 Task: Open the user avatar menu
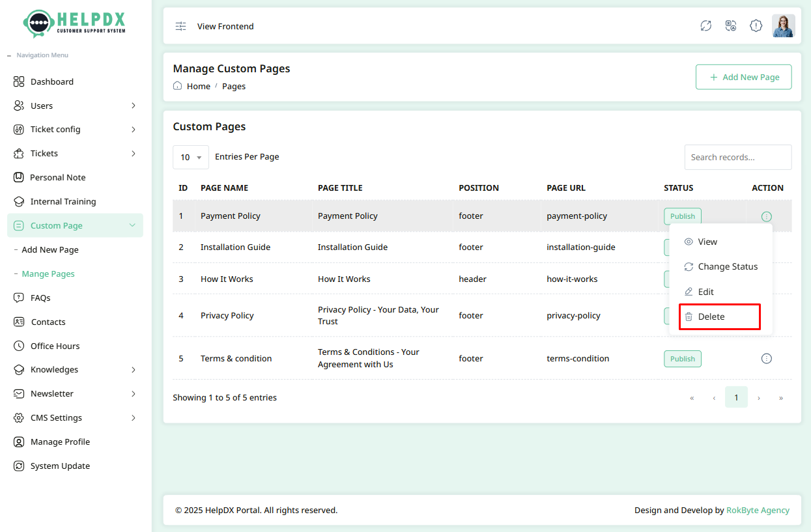(784, 26)
